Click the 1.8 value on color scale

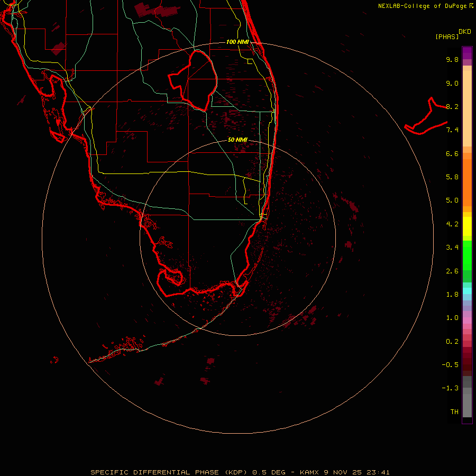[452, 295]
